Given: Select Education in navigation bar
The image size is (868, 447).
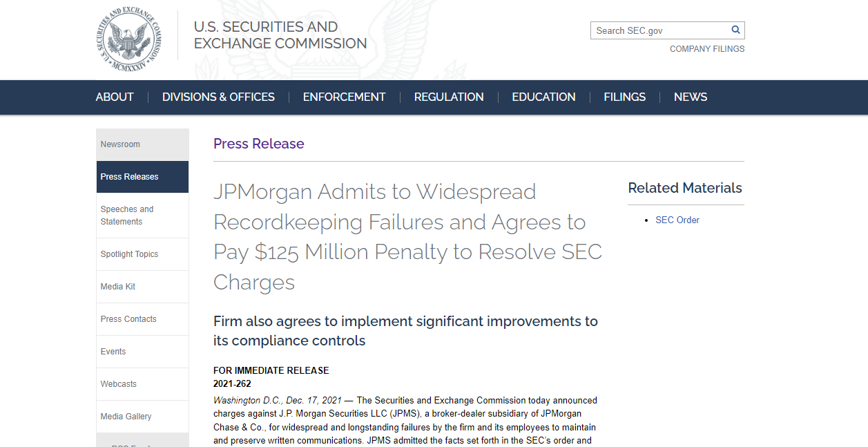Looking at the screenshot, I should 543,97.
